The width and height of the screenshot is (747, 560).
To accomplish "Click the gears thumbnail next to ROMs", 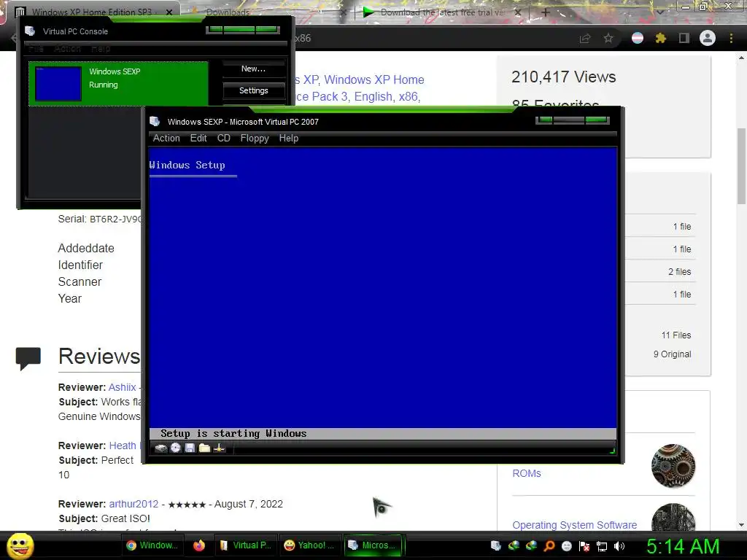I will [x=673, y=466].
